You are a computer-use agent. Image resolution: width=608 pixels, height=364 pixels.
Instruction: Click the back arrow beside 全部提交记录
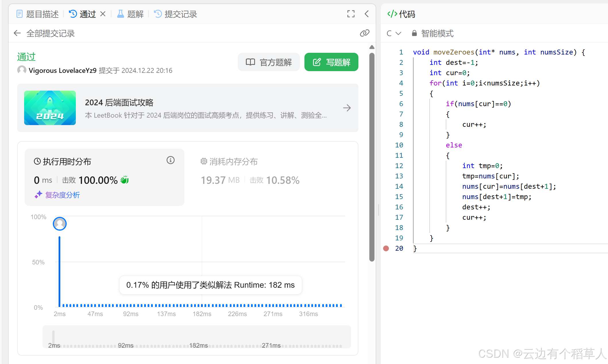[17, 33]
